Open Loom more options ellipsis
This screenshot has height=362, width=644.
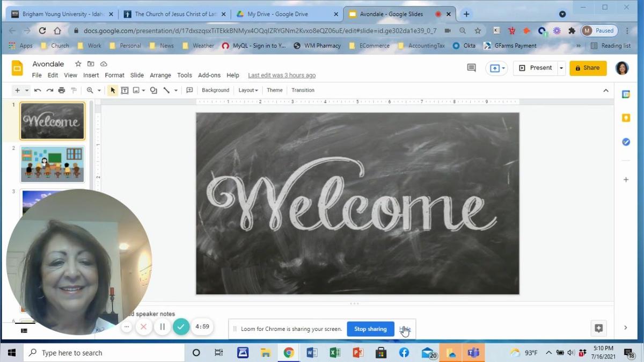coord(127,326)
